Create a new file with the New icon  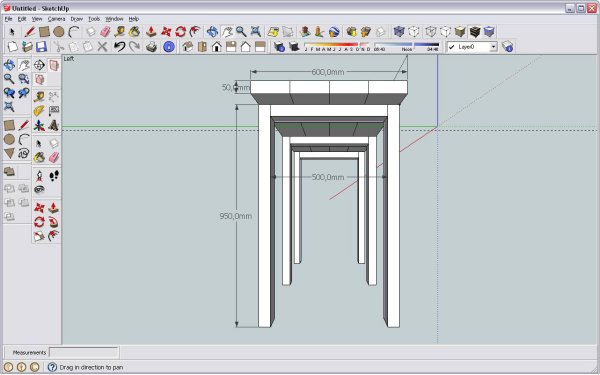13,47
